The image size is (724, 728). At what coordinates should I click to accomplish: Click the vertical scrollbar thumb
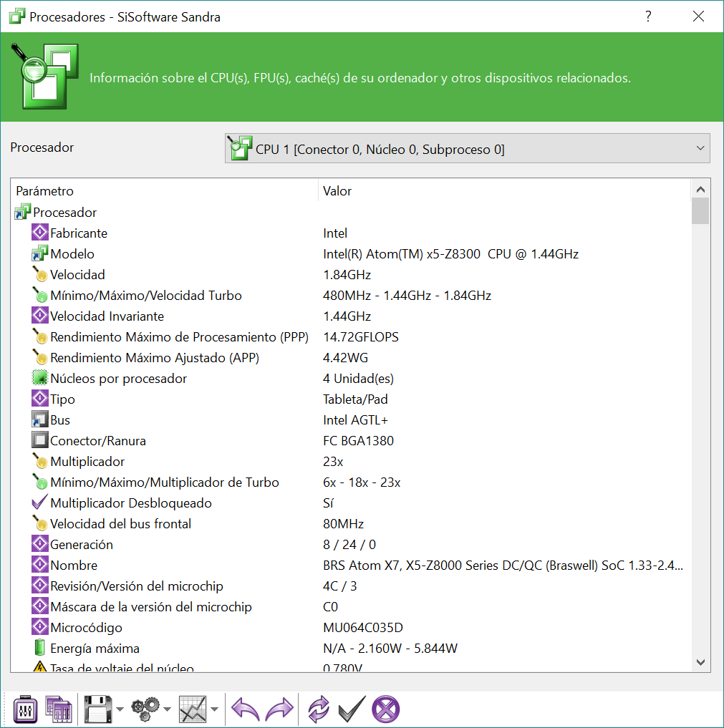click(x=700, y=211)
